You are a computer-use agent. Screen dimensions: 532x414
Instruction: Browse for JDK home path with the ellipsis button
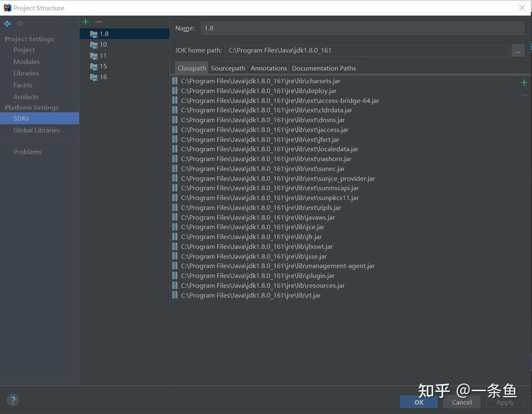point(518,50)
